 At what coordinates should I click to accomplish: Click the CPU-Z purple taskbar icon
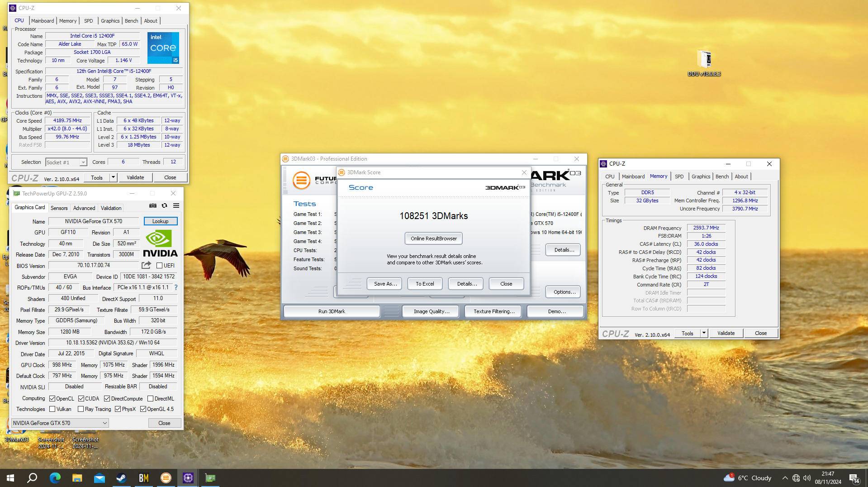[x=188, y=478]
